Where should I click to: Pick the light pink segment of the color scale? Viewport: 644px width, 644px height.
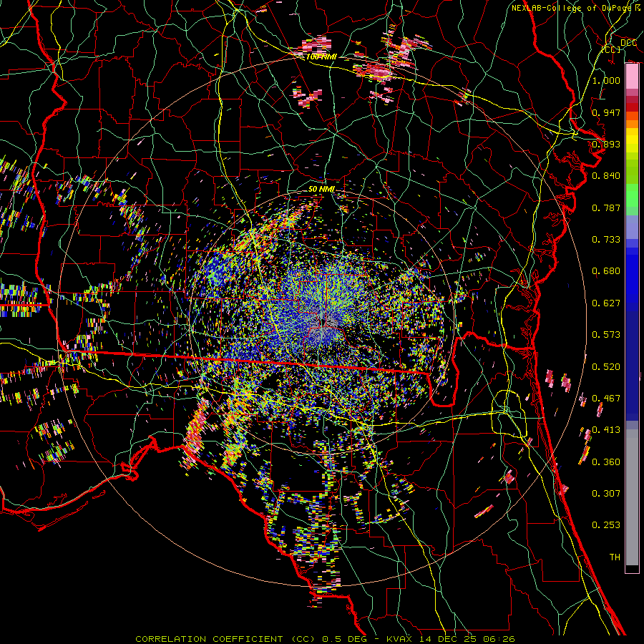click(632, 76)
